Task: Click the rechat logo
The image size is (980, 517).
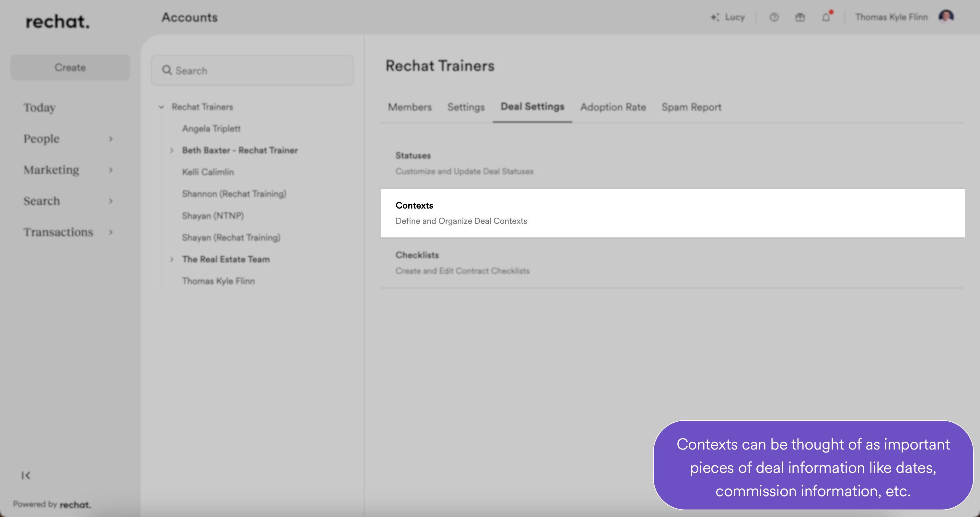Action: tap(57, 22)
